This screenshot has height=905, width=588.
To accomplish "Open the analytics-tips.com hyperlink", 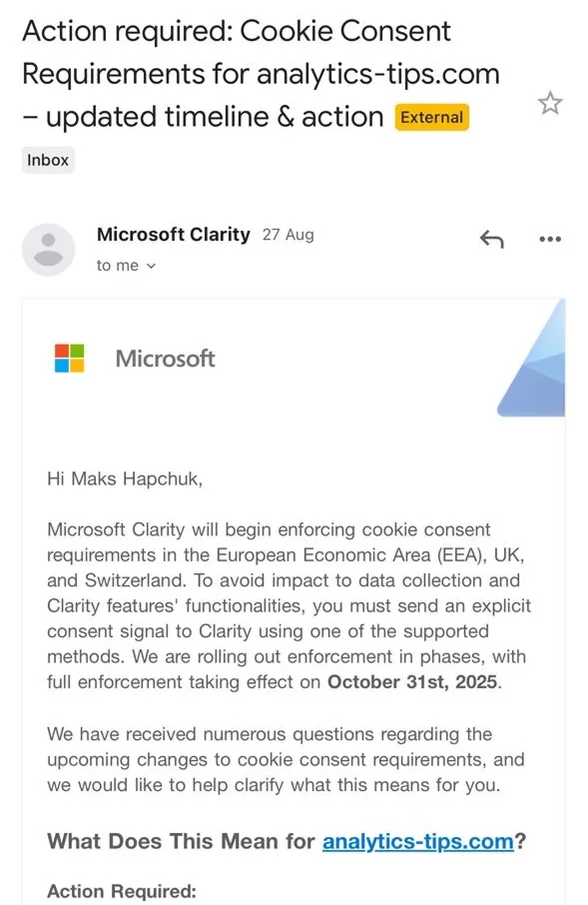I will point(417,841).
